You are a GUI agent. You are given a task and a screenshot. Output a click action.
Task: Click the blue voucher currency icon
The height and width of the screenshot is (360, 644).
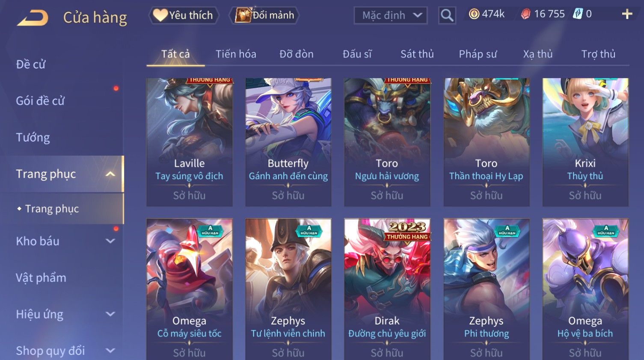pos(578,14)
